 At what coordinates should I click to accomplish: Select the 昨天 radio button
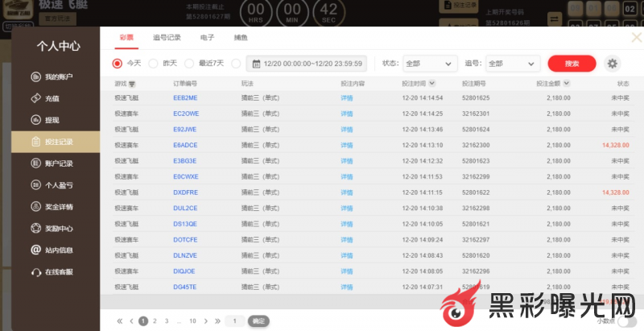[x=153, y=64]
